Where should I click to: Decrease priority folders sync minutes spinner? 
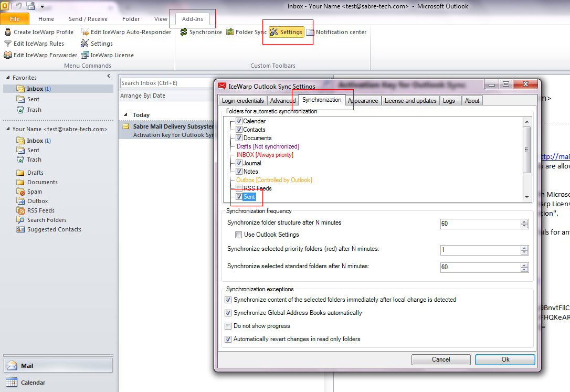524,252
